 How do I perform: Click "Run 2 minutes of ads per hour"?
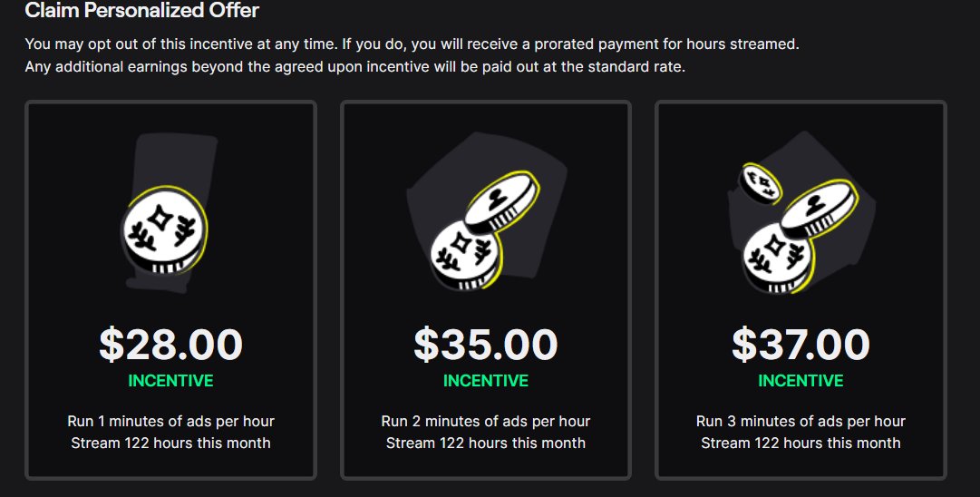485,422
